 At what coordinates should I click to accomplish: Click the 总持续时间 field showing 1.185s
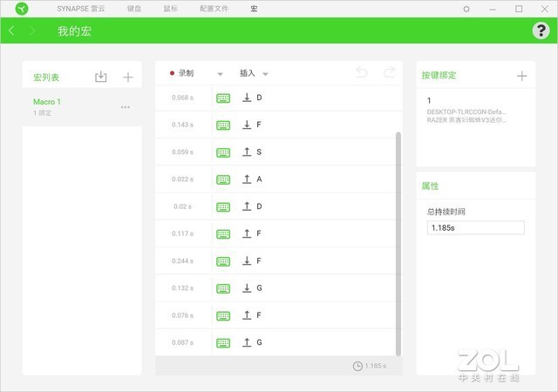[476, 227]
